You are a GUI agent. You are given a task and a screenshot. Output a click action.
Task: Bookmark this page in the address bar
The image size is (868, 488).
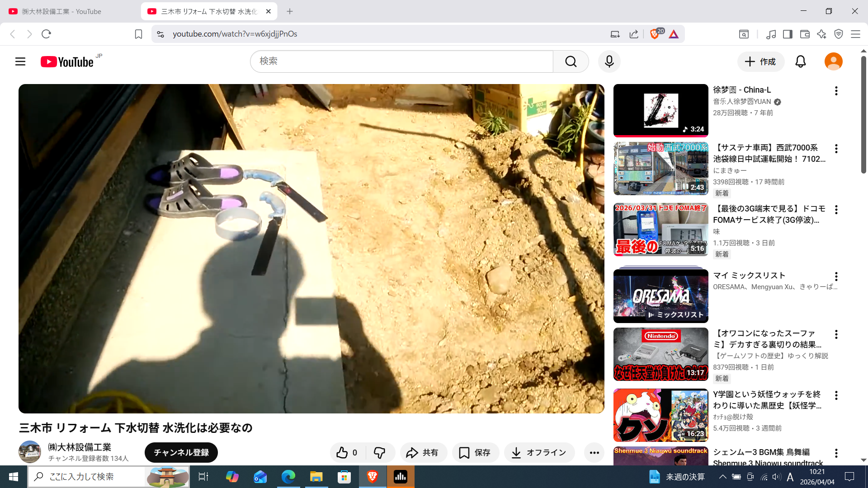(138, 34)
